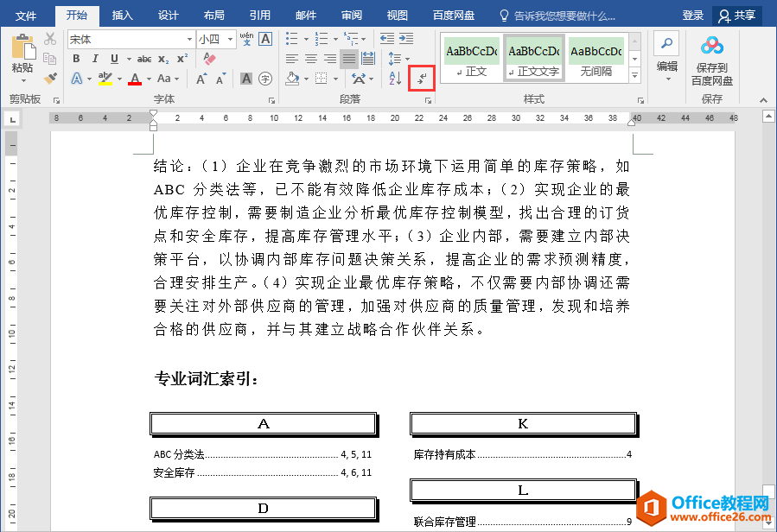Increase paragraph indent
777x532 pixels.
406,39
